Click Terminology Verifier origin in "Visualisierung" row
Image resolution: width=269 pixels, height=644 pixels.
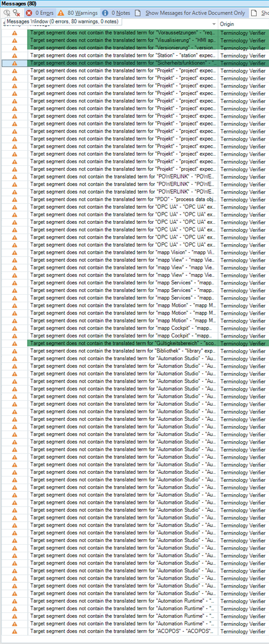[243, 40]
